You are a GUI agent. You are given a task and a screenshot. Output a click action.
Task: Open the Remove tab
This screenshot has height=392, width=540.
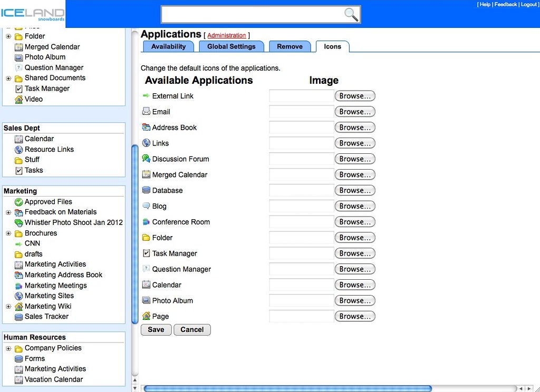[290, 46]
